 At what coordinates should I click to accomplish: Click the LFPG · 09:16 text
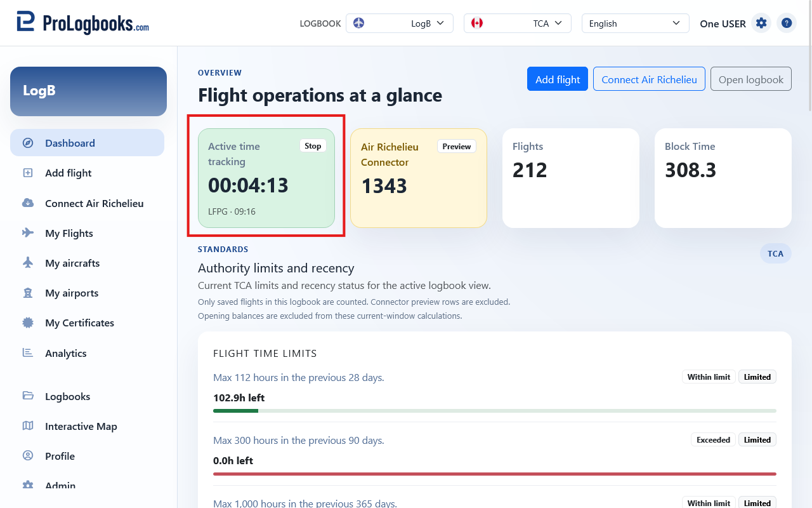tap(232, 211)
